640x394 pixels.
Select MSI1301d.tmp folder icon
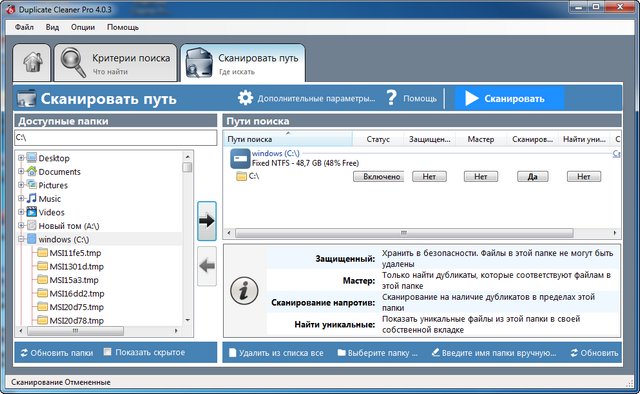(42, 266)
